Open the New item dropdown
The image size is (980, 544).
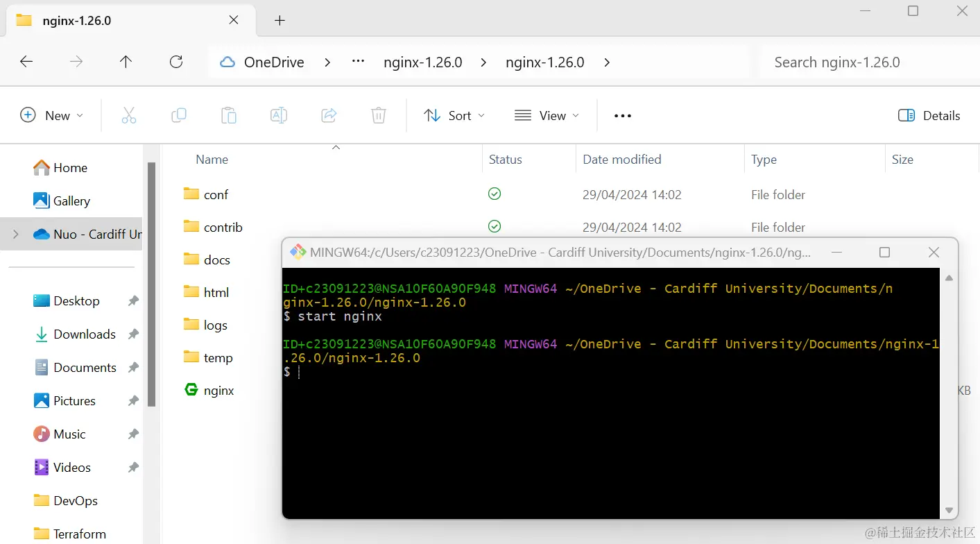coord(52,115)
